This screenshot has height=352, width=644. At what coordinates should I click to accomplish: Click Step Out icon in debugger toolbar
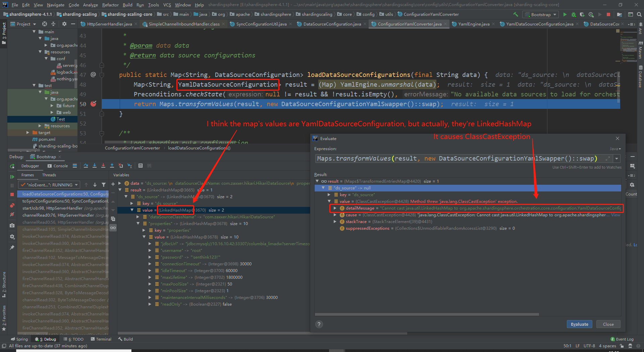(x=112, y=166)
